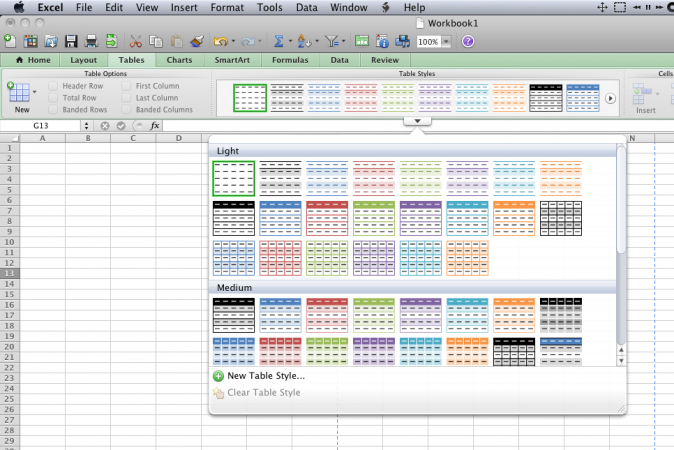Open the template gallery icon
This screenshot has width=674, height=450.
(x=30, y=41)
